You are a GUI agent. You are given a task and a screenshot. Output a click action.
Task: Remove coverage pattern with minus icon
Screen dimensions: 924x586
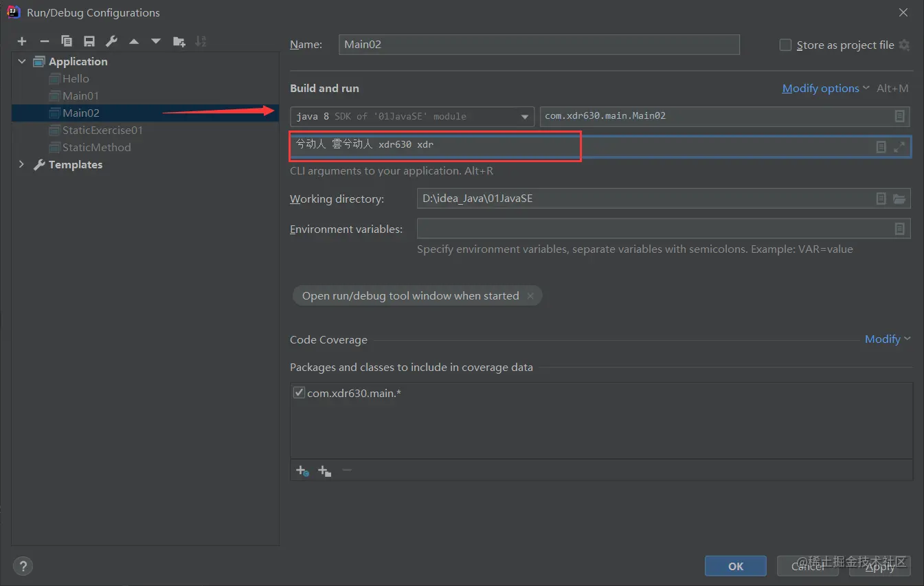(347, 471)
